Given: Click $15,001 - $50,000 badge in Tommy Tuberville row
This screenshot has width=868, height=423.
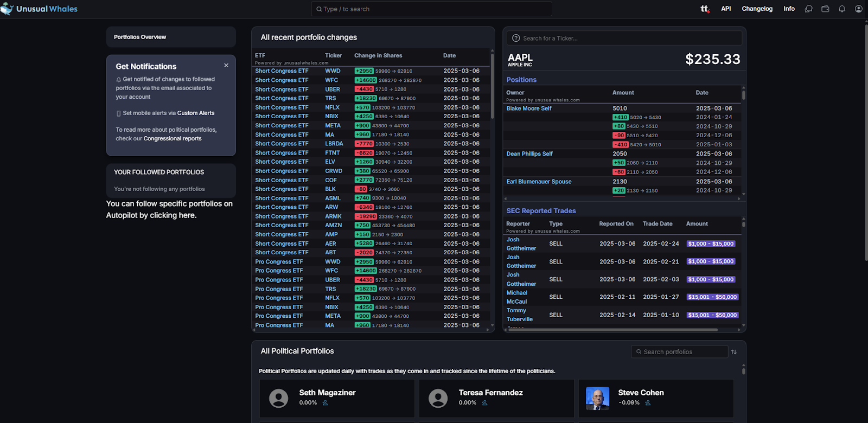Looking at the screenshot, I should pos(712,315).
